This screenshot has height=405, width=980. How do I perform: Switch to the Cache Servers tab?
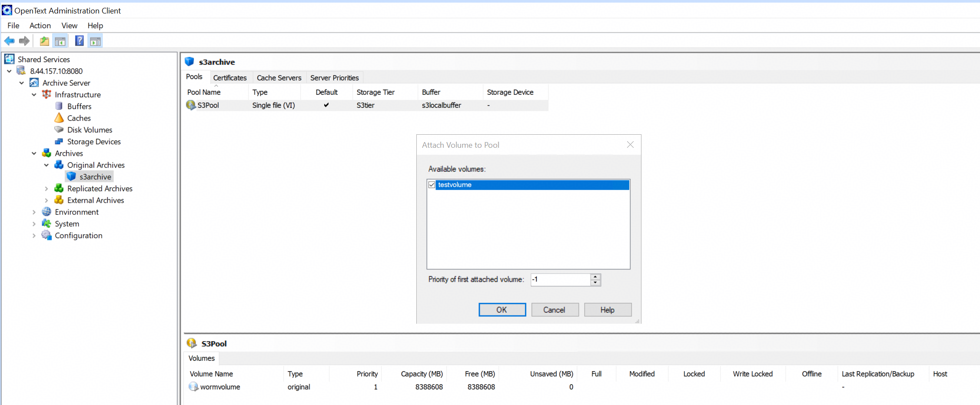pyautogui.click(x=279, y=77)
